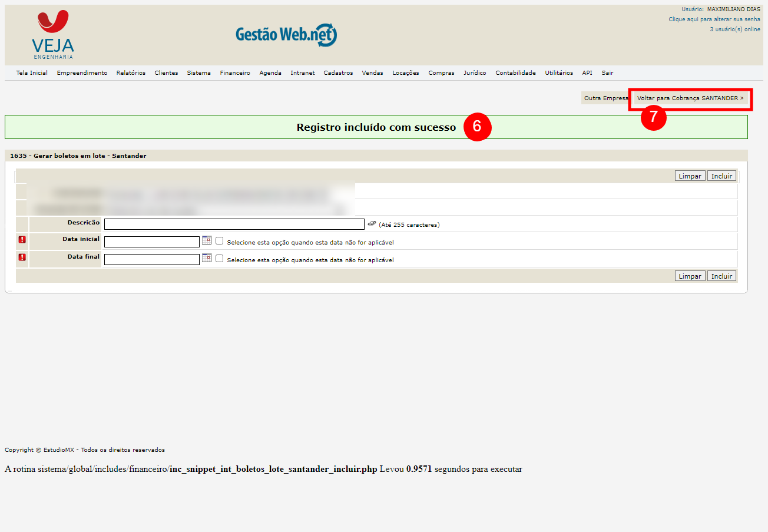Open the Financeiro menu
The width and height of the screenshot is (768, 532).
235,73
